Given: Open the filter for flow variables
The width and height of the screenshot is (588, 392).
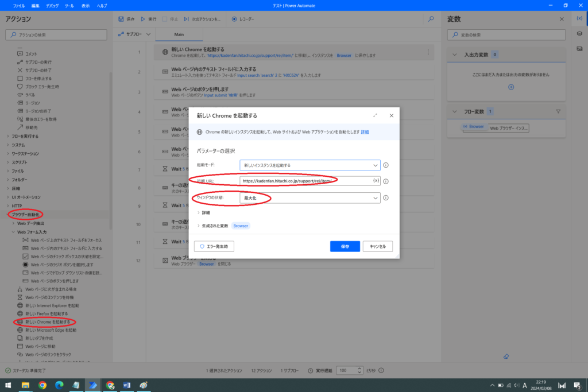Looking at the screenshot, I should pos(558,111).
